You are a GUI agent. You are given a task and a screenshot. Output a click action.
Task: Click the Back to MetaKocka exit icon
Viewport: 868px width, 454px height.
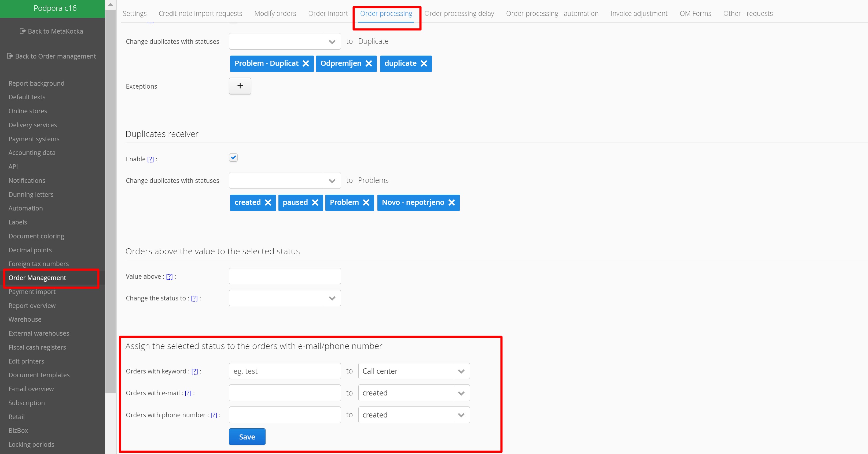[23, 31]
